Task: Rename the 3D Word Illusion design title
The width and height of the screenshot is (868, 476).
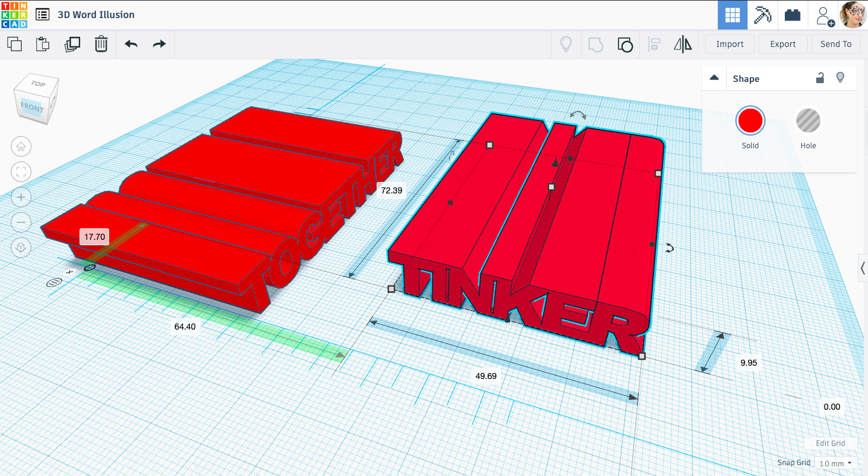Action: point(96,14)
